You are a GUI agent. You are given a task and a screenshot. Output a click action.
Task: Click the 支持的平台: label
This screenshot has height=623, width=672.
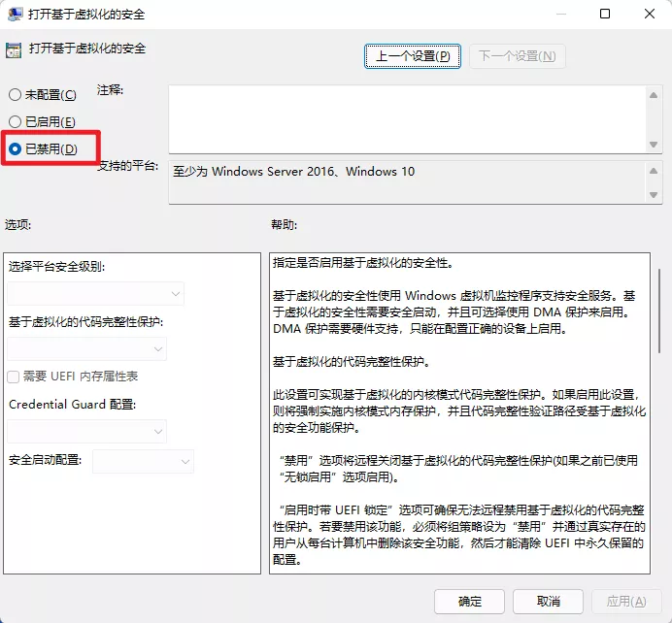(x=129, y=166)
